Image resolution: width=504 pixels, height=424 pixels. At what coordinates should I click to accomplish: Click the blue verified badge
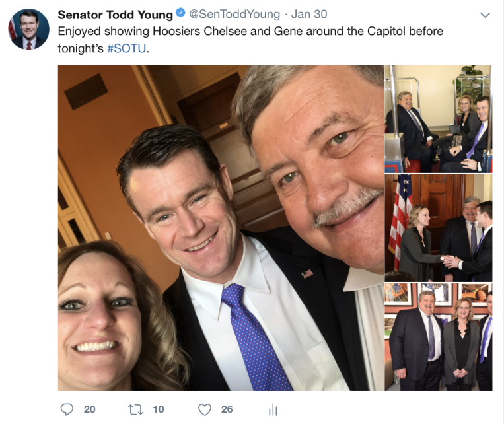180,13
